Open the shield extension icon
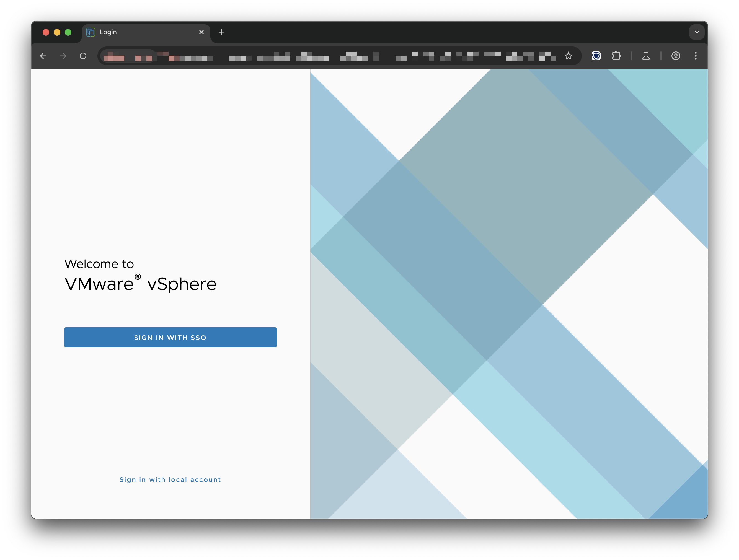This screenshot has width=739, height=560. 596,56
